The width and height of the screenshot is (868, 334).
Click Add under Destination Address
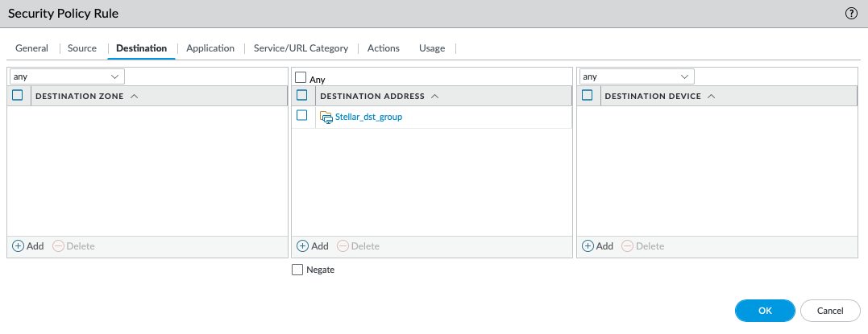coord(313,245)
